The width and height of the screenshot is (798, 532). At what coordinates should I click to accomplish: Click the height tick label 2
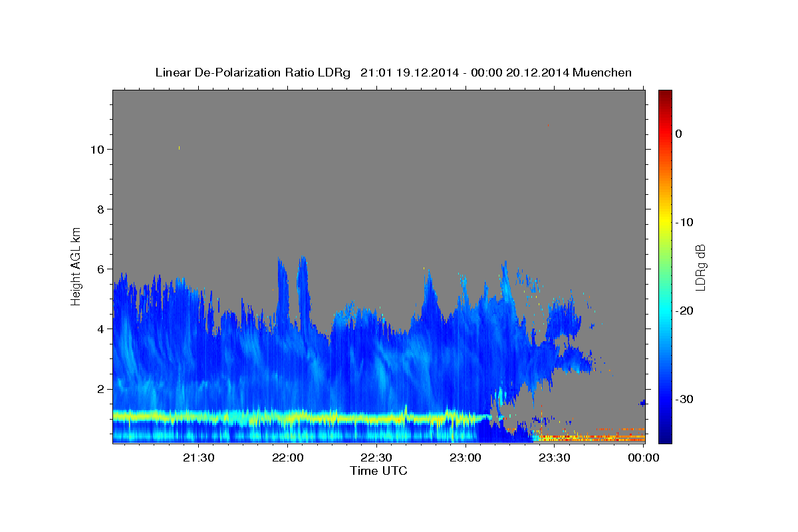(x=100, y=389)
